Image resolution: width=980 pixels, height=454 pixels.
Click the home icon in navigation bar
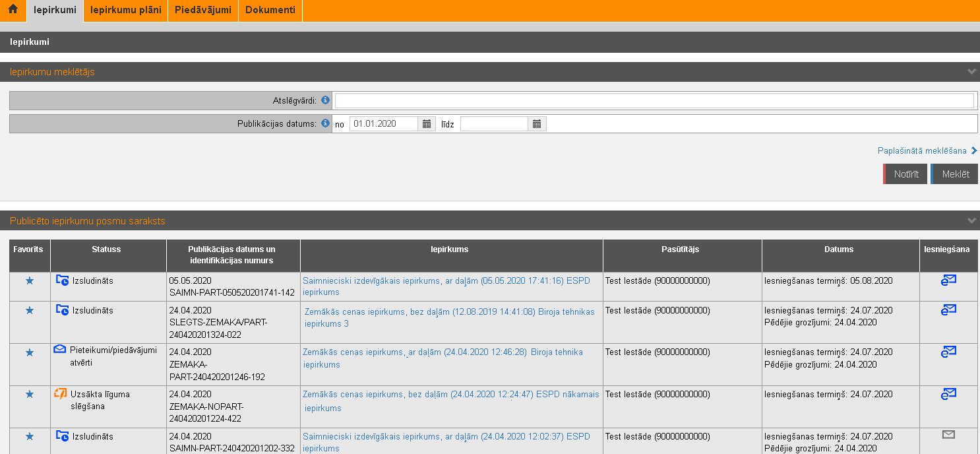point(13,10)
